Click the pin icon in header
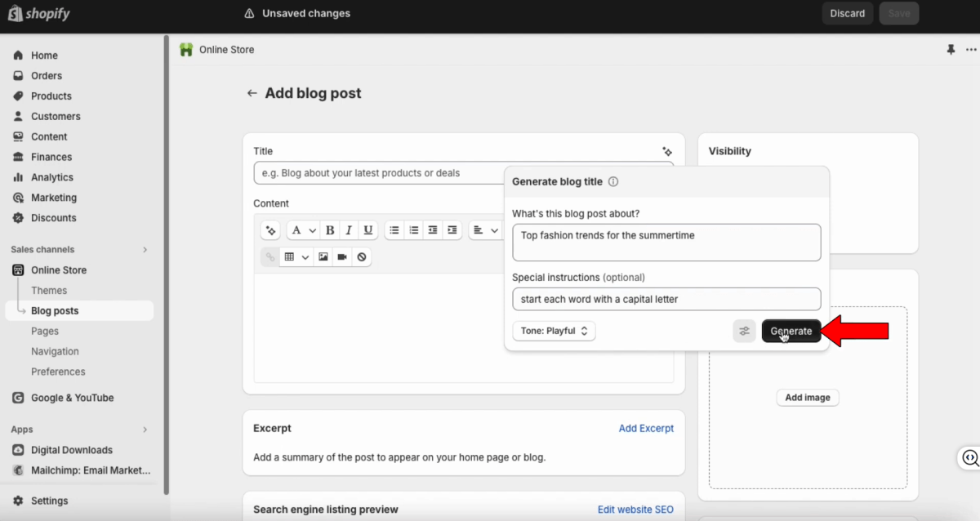The width and height of the screenshot is (980, 521). tap(951, 50)
